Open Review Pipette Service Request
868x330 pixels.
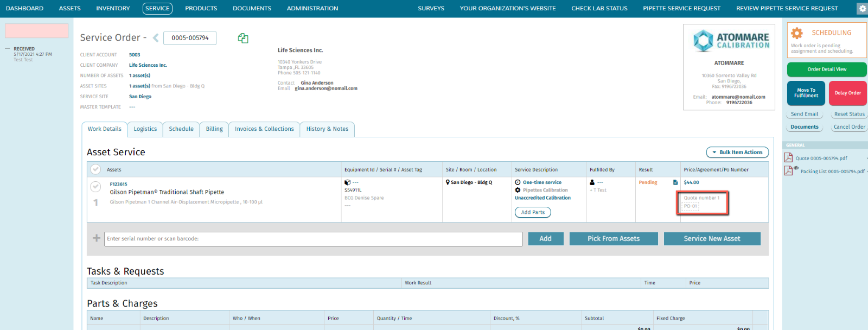(x=787, y=8)
